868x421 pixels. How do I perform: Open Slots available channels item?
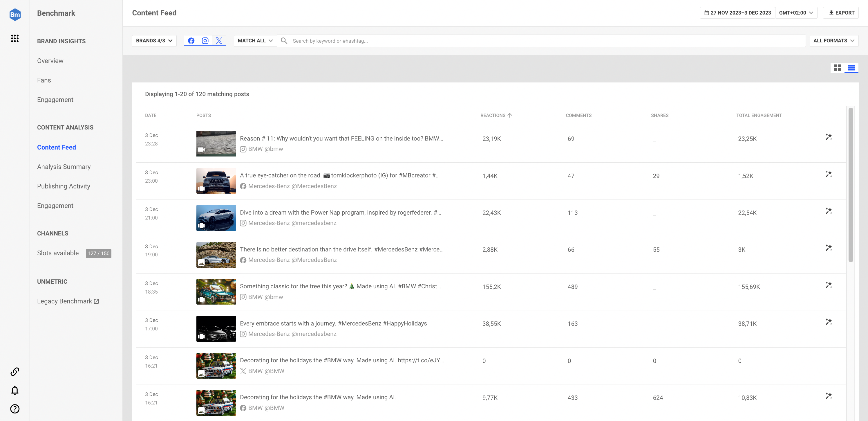click(x=58, y=253)
